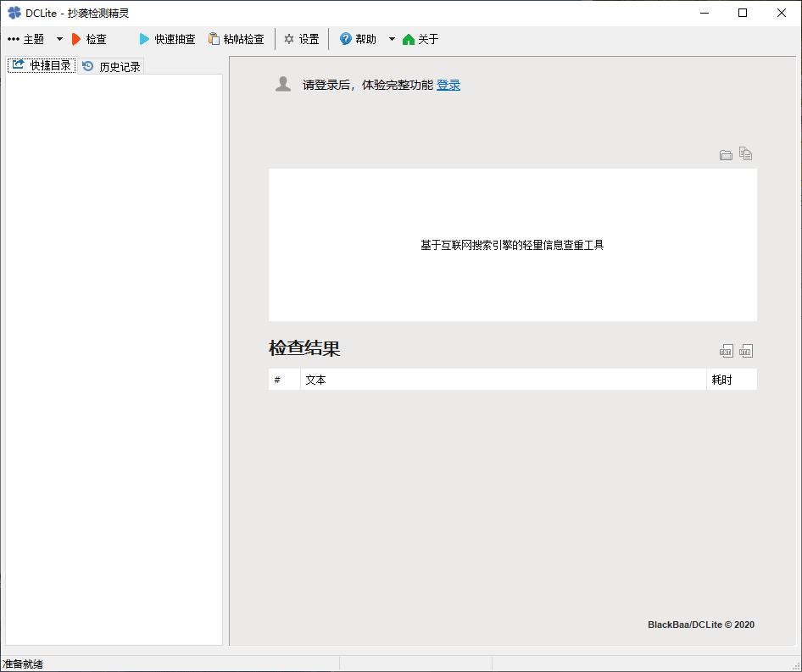The height and width of the screenshot is (672, 802).
Task: Click the 帮助 question mark help icon
Action: tap(344, 38)
